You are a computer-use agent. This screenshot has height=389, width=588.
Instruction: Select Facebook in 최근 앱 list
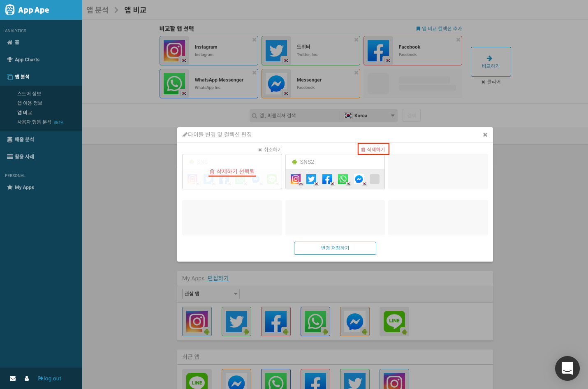coord(315,379)
